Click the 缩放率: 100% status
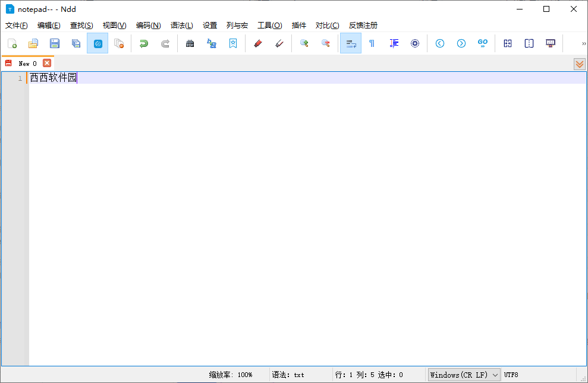 [x=231, y=375]
